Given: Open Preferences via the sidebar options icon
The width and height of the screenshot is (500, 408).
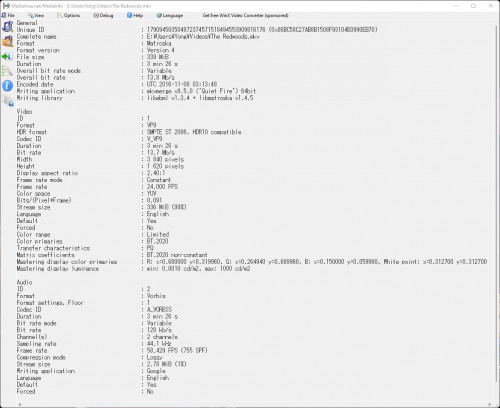Looking at the screenshot, I should (7, 71).
